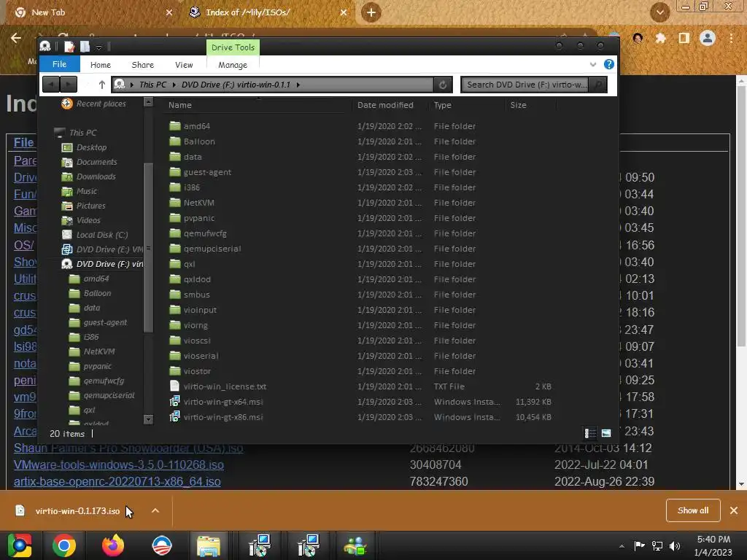Open Explorer help question mark
Image resolution: width=747 pixels, height=560 pixels.
[608, 64]
